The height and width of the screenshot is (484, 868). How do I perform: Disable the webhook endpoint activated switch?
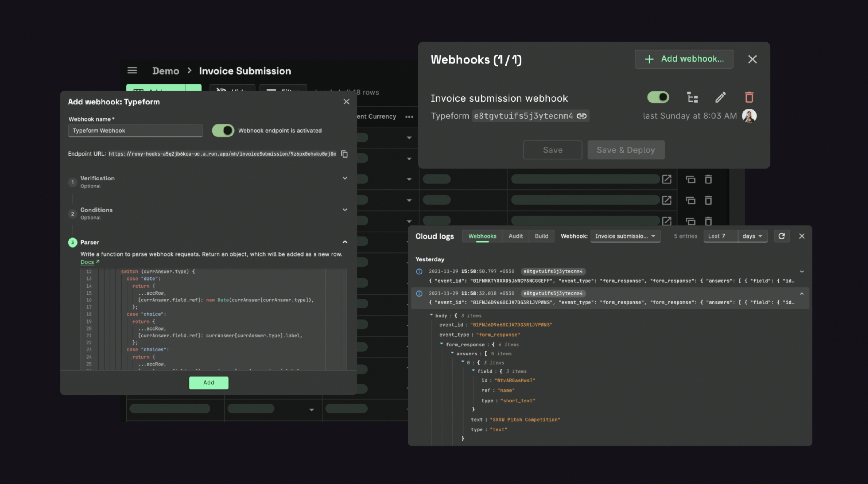pyautogui.click(x=223, y=130)
